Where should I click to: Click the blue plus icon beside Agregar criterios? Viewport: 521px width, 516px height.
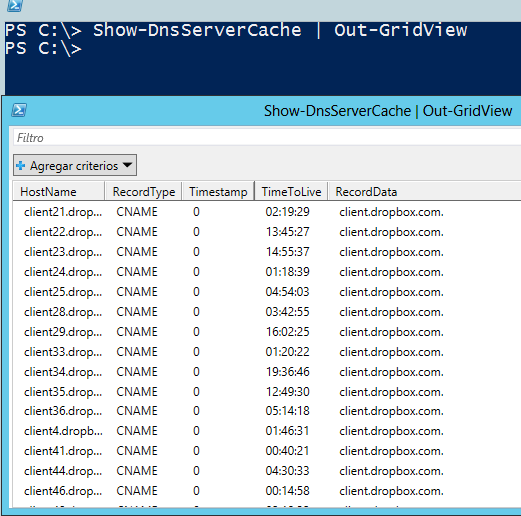[21, 165]
